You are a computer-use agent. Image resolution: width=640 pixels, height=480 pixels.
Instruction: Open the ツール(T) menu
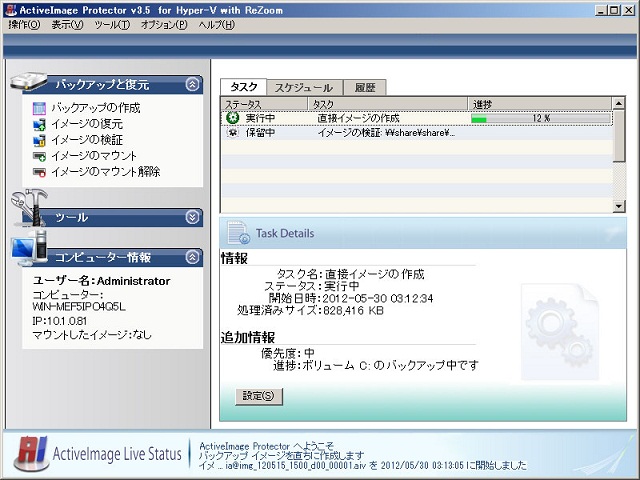click(x=112, y=25)
